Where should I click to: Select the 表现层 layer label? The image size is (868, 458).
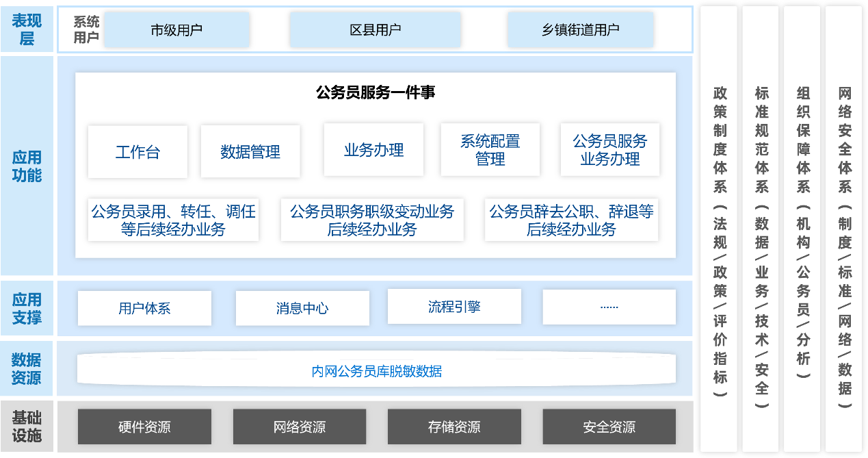coord(27,29)
